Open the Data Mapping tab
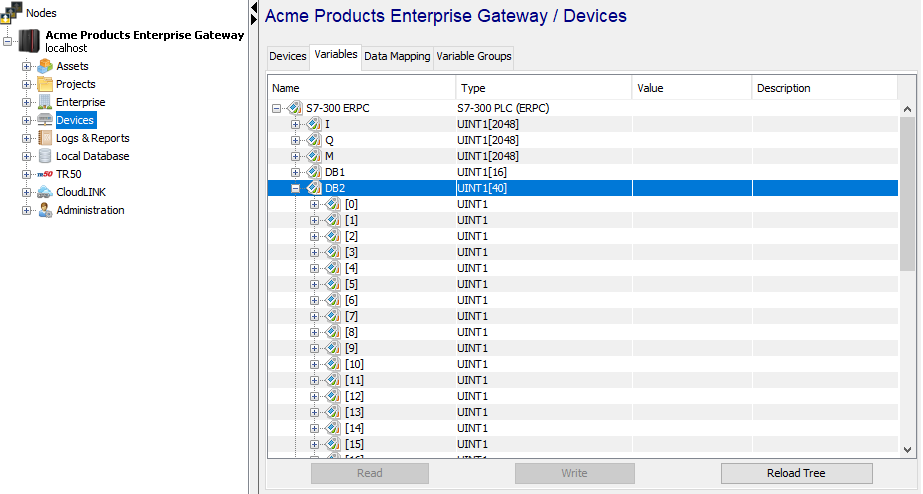This screenshot has height=494, width=923. 397,57
